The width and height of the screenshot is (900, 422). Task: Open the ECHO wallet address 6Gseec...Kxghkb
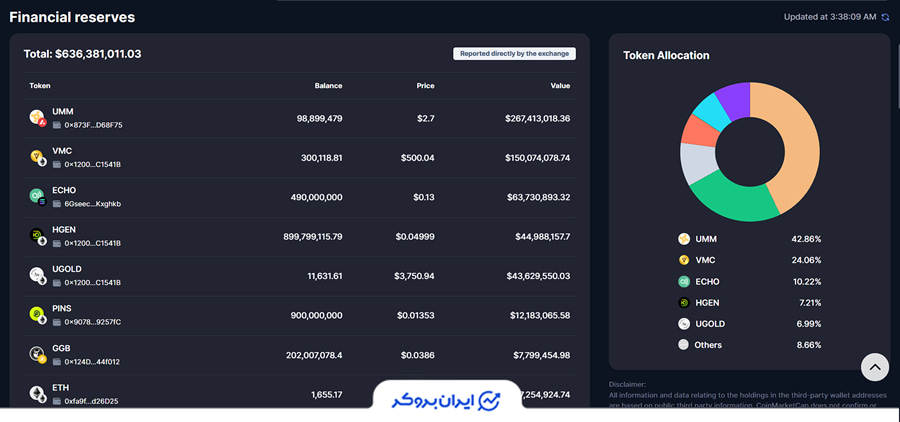click(x=92, y=204)
